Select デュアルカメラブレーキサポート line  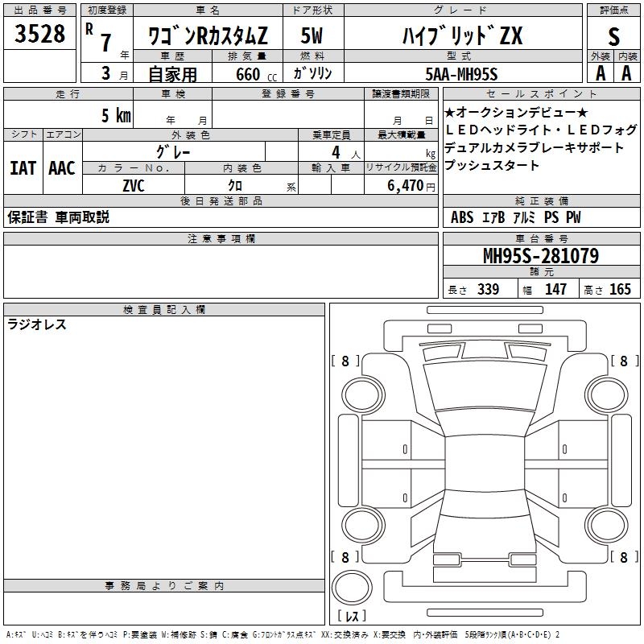[534, 147]
